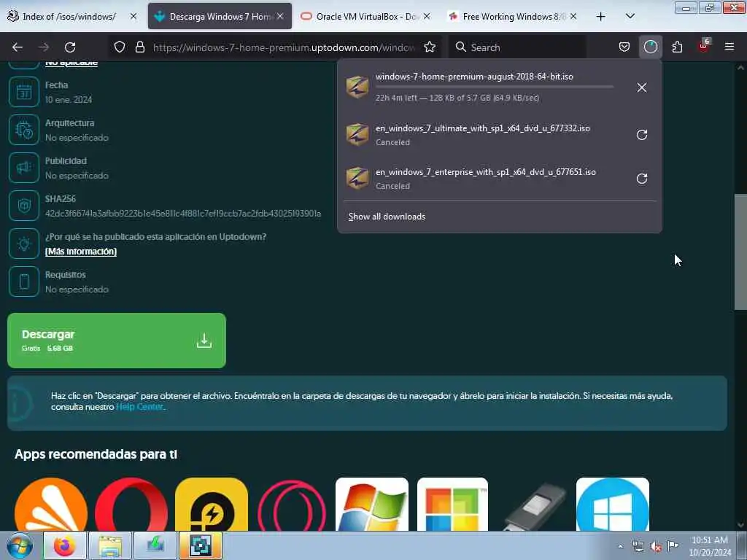
Task: Open the uBlock Origin extension icon
Action: coord(704,47)
